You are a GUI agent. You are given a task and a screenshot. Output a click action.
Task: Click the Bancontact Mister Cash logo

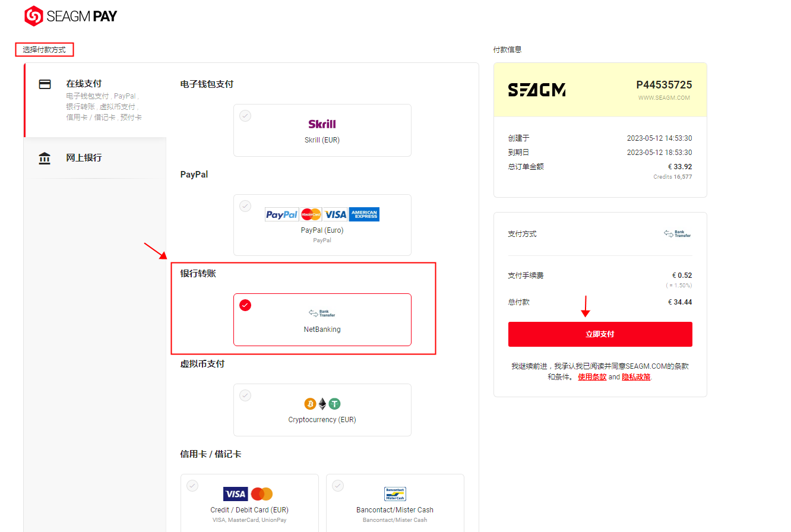tap(395, 494)
